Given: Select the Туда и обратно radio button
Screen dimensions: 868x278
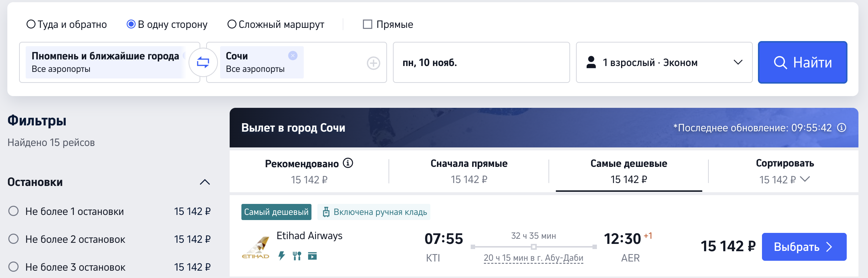Looking at the screenshot, I should [x=31, y=24].
